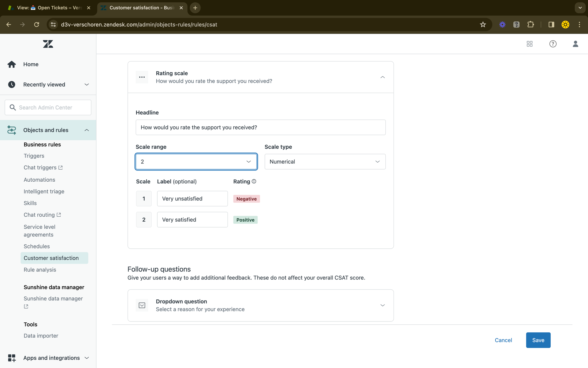Expand the Dropdown question section
The image size is (588, 368).
[x=382, y=305]
